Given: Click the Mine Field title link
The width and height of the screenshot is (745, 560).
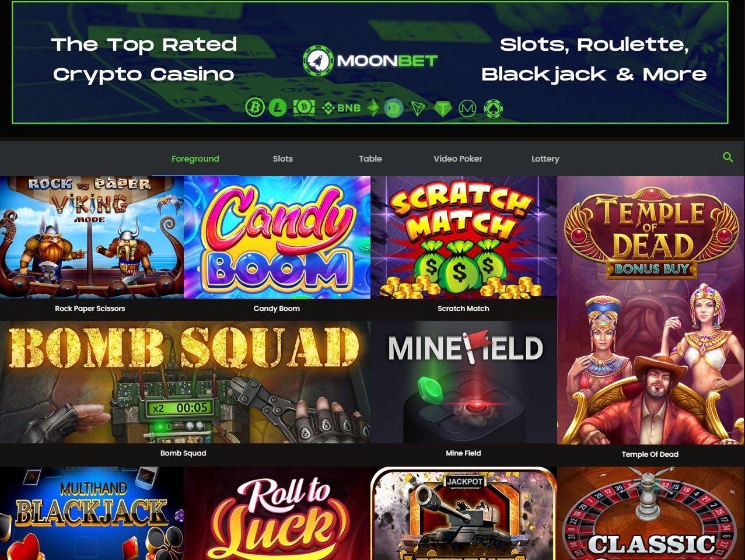Looking at the screenshot, I should point(463,453).
